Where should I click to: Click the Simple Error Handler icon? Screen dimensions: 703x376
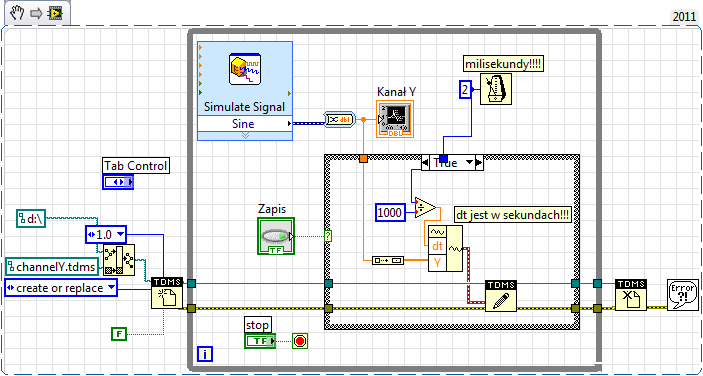(683, 294)
